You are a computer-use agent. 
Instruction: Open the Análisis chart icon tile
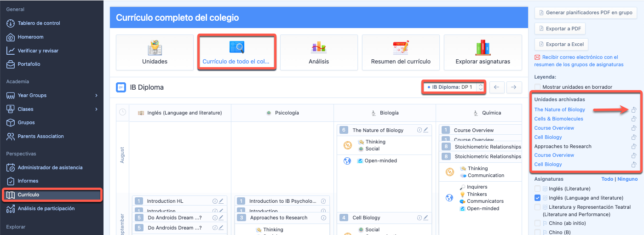(x=318, y=52)
